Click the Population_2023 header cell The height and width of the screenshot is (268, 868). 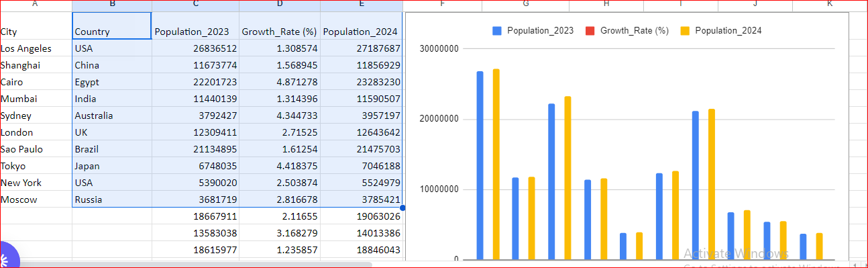195,26
